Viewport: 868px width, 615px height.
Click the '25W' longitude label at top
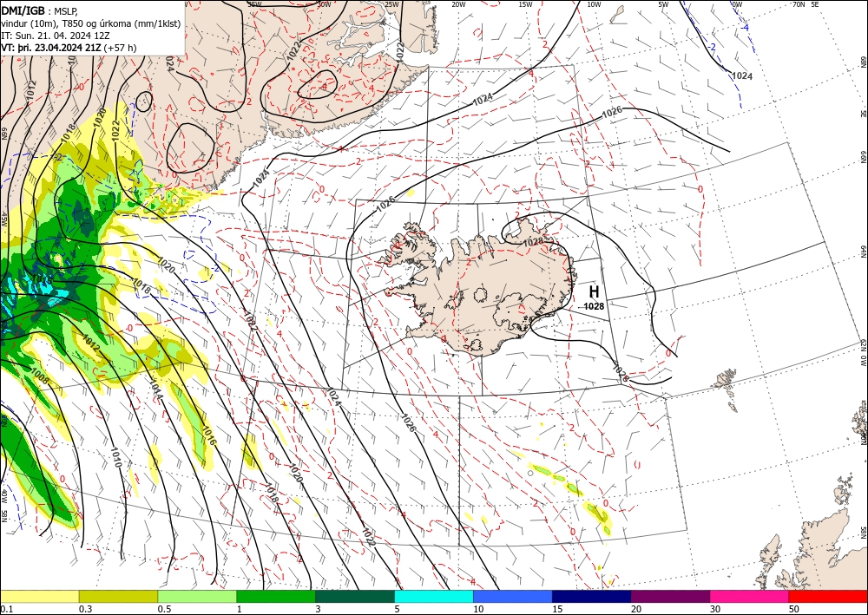point(391,4)
